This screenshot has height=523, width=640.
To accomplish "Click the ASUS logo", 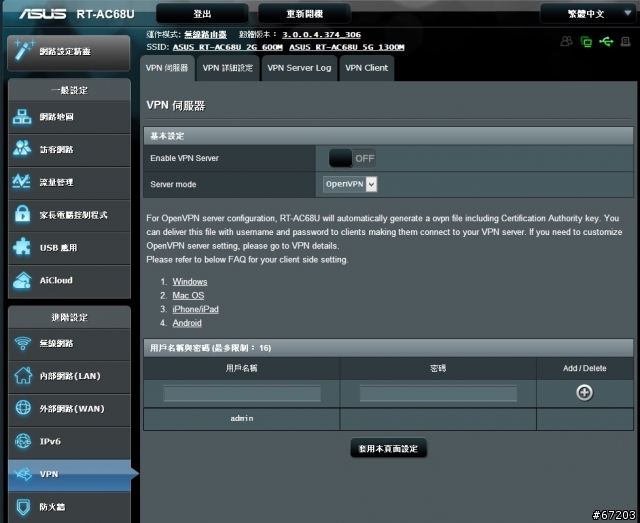I will [43, 14].
